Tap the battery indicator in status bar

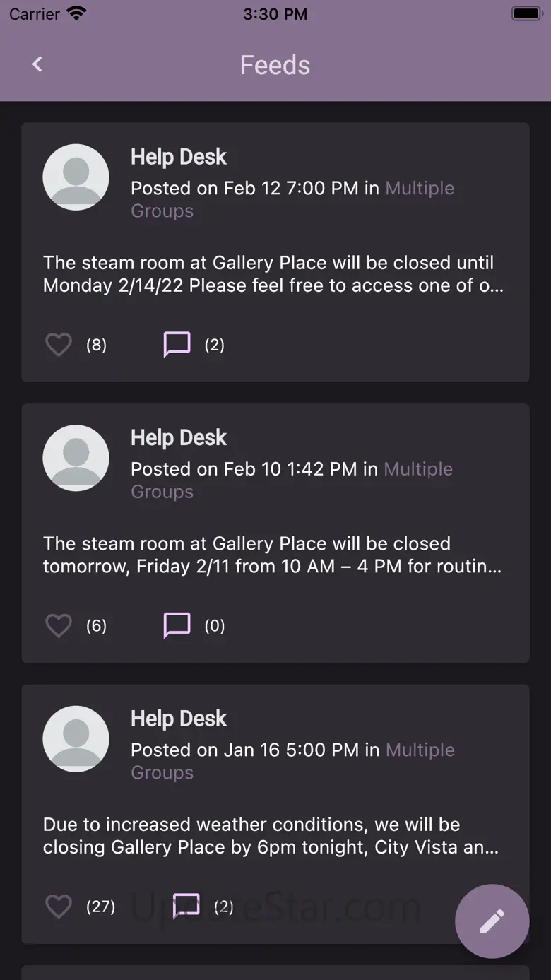point(527,13)
